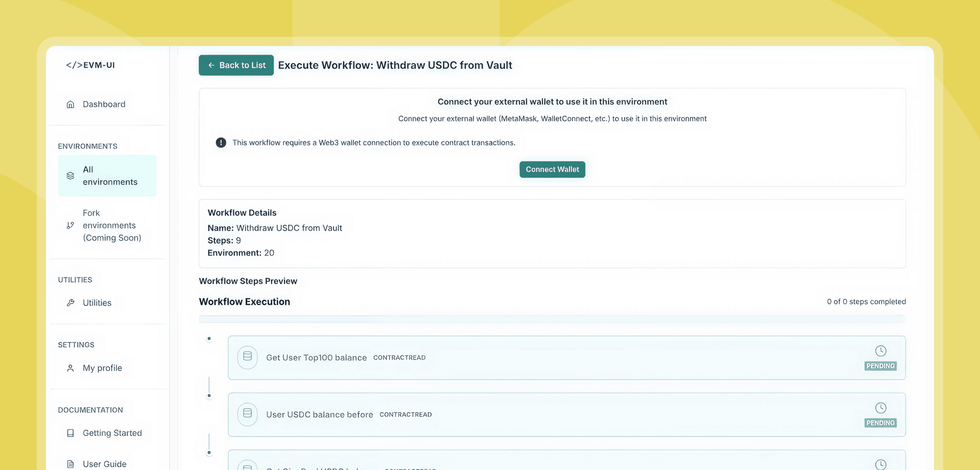Click PENDING badge on Get User Top100 balance
The image size is (980, 470).
[x=880, y=366]
